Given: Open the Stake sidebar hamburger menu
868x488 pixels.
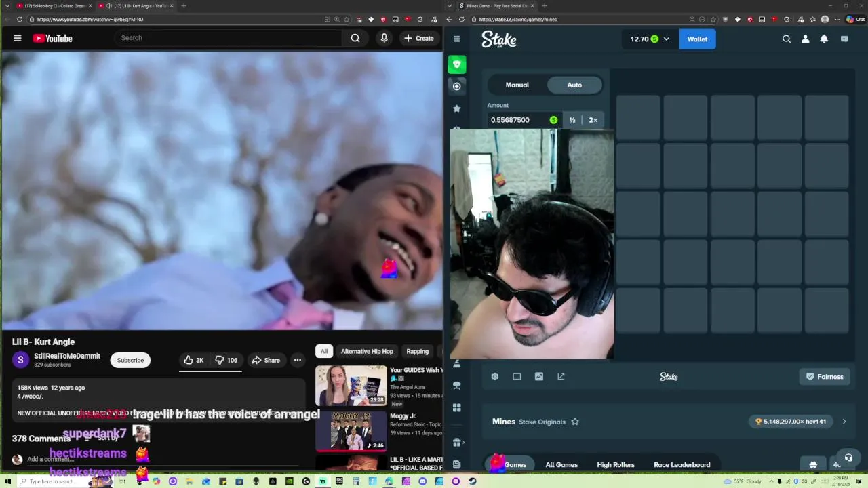Looking at the screenshot, I should coord(456,39).
